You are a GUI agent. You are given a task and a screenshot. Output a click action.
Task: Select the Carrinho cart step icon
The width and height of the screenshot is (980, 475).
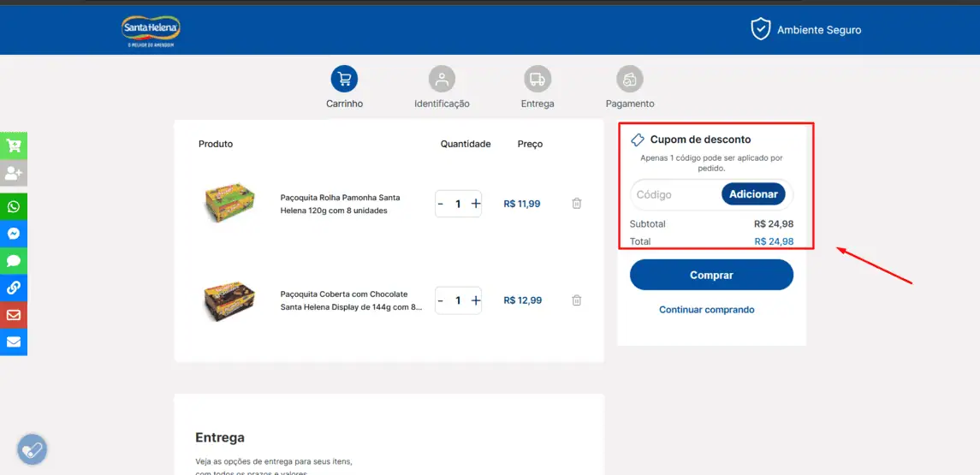[x=344, y=79]
